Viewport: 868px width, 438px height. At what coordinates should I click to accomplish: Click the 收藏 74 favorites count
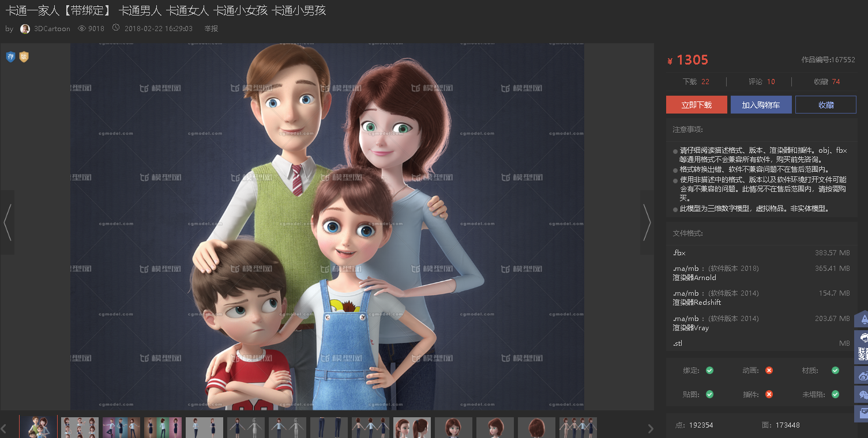(x=827, y=82)
